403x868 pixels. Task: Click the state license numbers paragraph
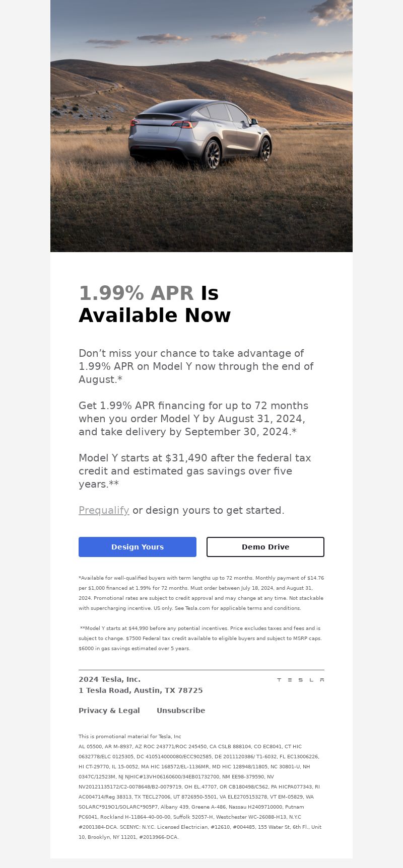(x=200, y=792)
